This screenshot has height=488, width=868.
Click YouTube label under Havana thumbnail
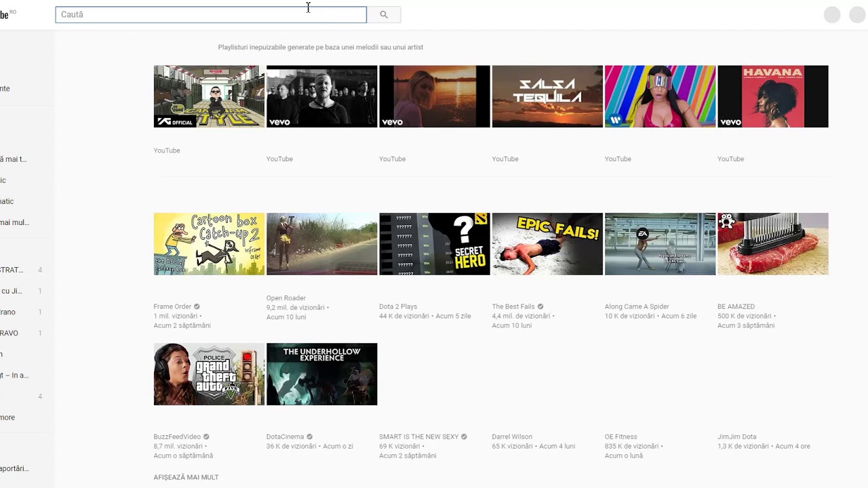(731, 159)
